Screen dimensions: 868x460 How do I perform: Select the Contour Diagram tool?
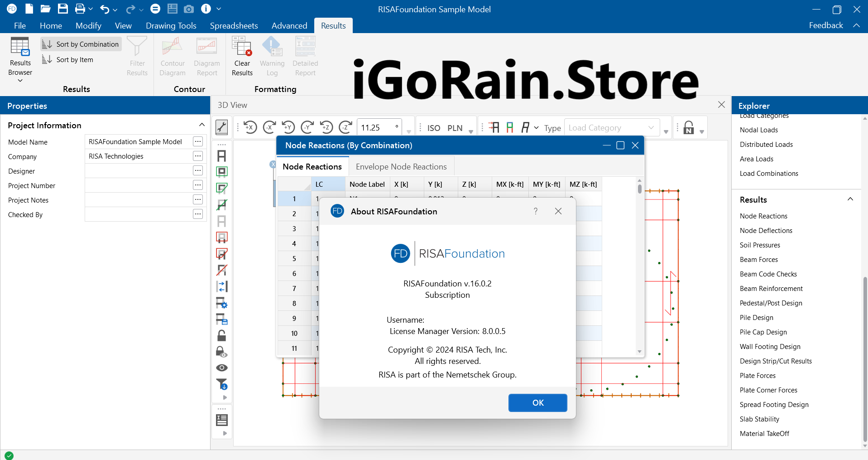[x=172, y=54]
